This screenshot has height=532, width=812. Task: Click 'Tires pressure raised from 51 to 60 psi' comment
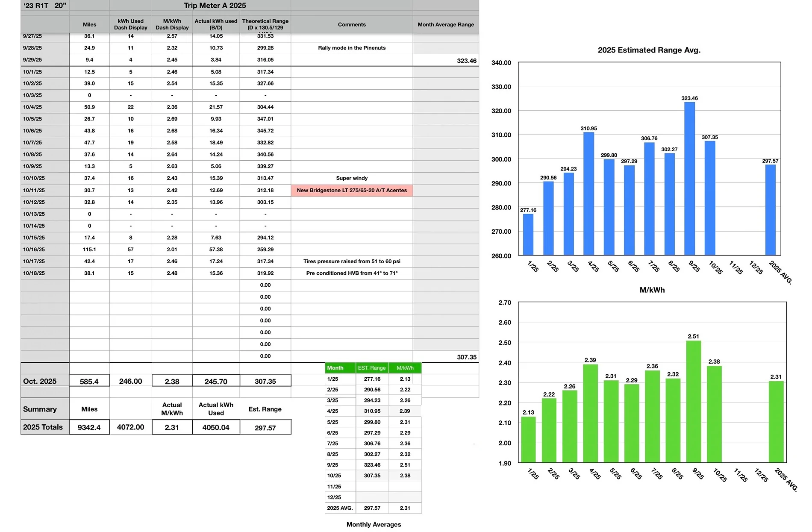coord(352,262)
